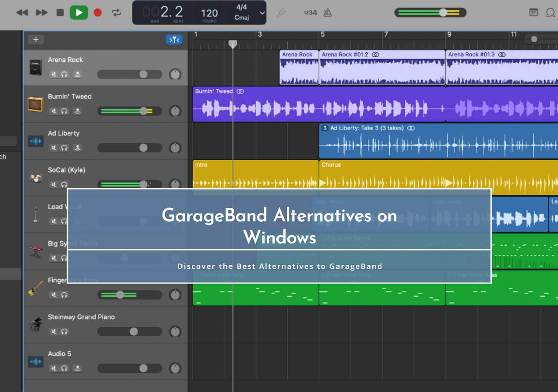This screenshot has width=558, height=392.
Task: Select the Arena Rock amp track icon
Action: (x=35, y=67)
